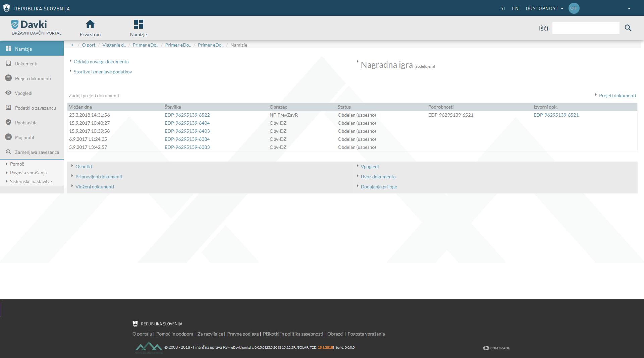Click the Namizje dashboard icon in toolbar
This screenshot has height=358, width=644.
[x=138, y=24]
